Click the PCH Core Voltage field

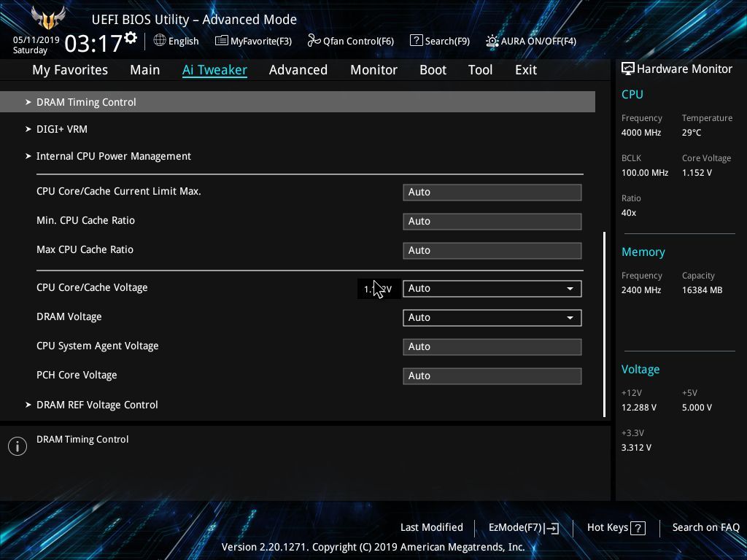492,376
